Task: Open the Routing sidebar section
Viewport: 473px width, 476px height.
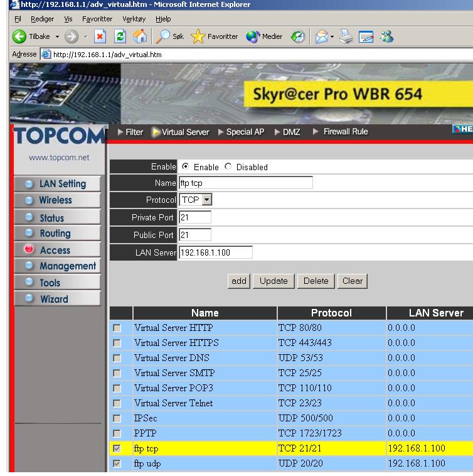Action: (x=57, y=233)
